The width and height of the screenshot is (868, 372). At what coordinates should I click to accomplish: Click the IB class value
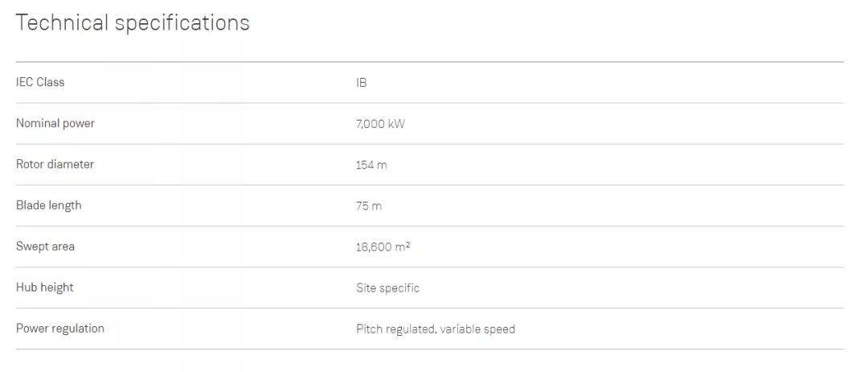click(362, 83)
